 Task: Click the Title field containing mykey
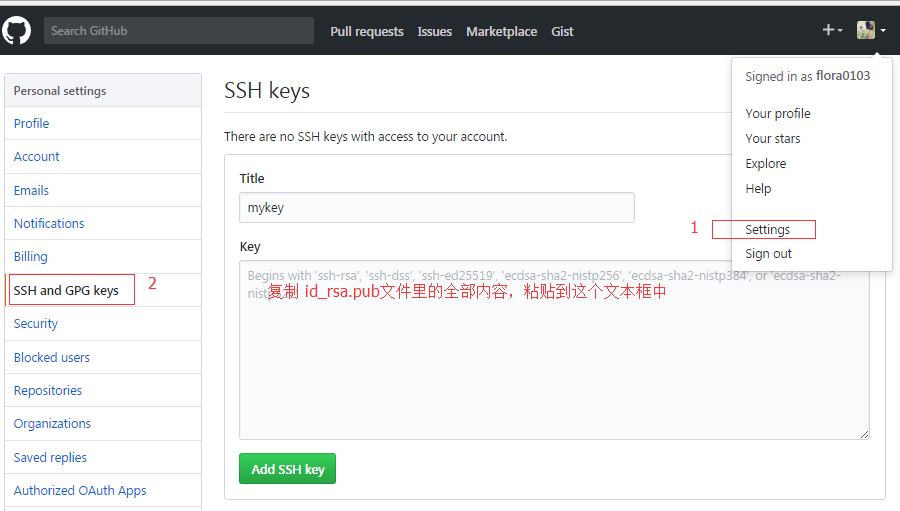pos(436,207)
